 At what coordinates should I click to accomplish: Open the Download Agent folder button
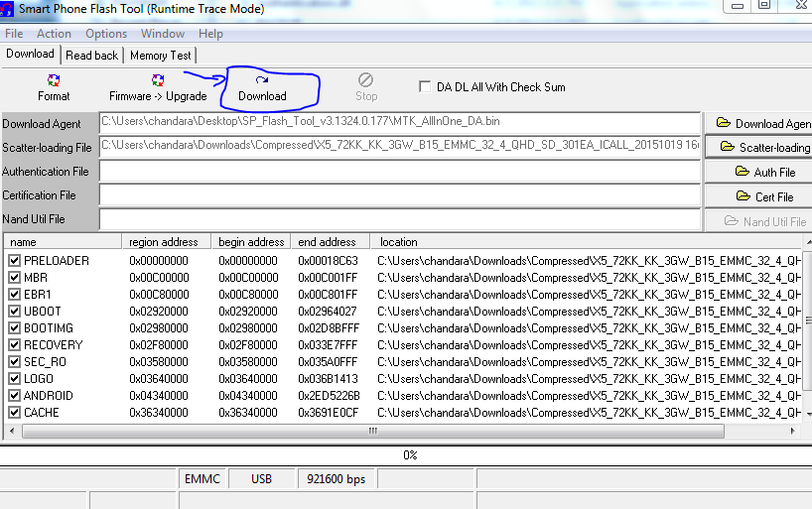pos(759,124)
